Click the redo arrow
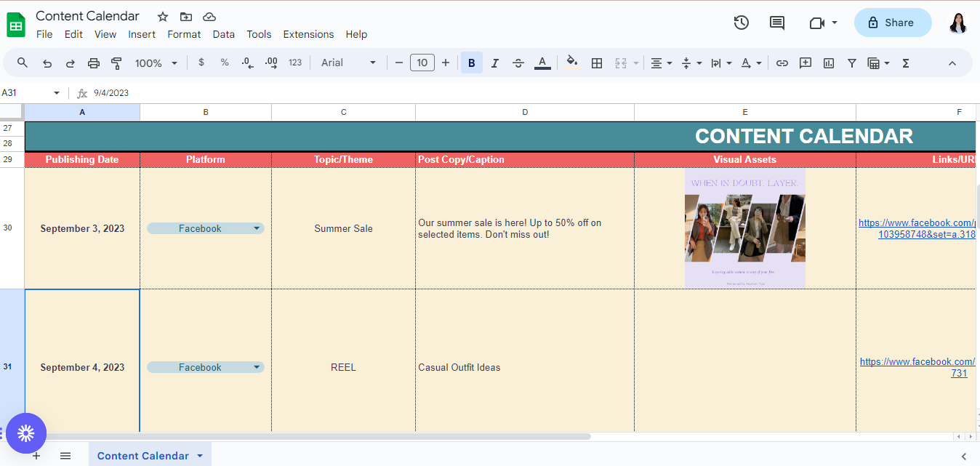980x466 pixels. click(x=71, y=63)
